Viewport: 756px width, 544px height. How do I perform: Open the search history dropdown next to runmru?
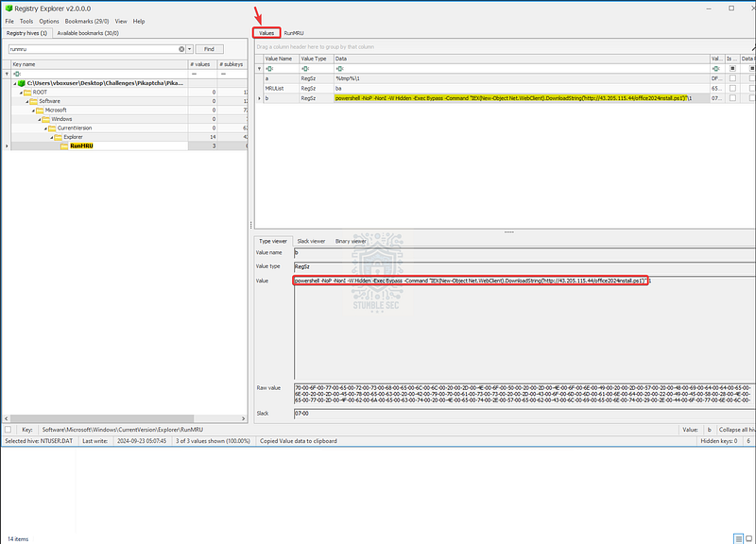pyautogui.click(x=190, y=49)
